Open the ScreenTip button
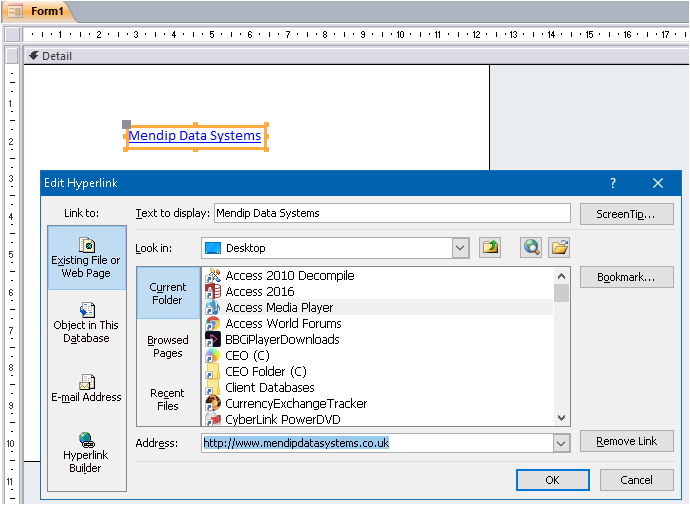The image size is (690, 505). pyautogui.click(x=626, y=214)
